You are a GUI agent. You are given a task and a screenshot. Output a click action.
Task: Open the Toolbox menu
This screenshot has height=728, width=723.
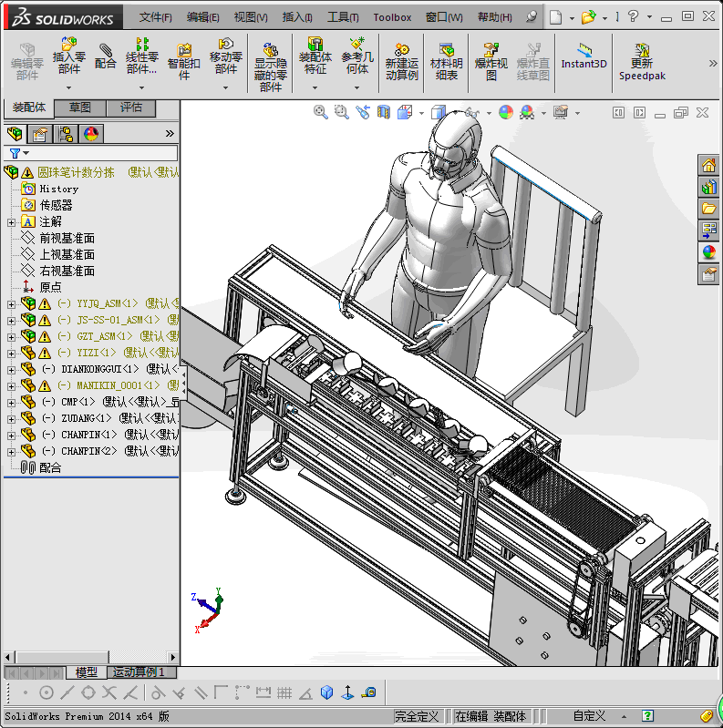(393, 17)
